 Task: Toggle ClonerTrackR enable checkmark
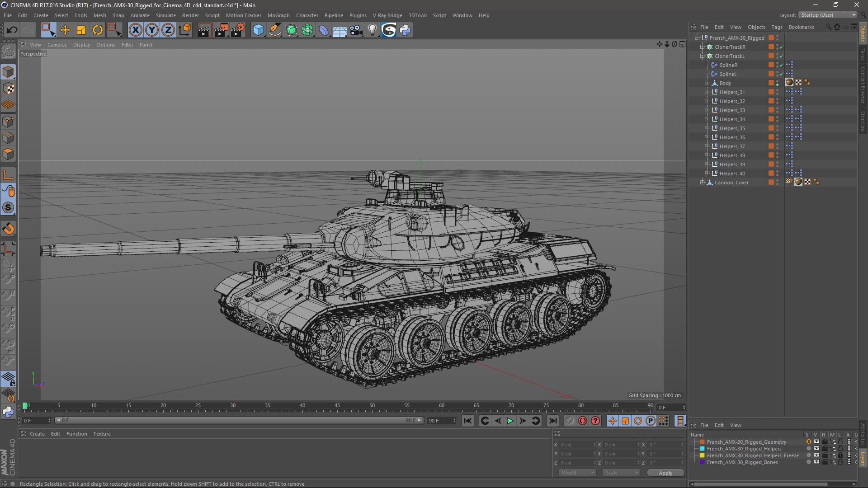[x=782, y=47]
